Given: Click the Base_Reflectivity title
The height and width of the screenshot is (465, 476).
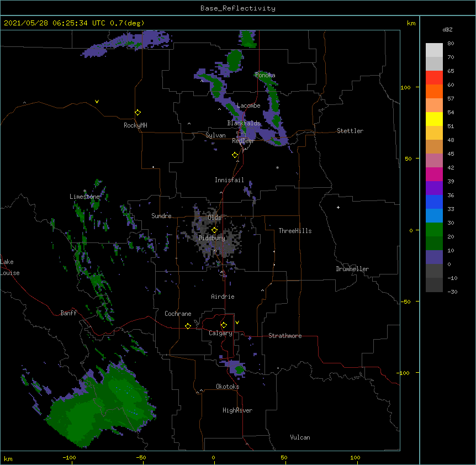Looking at the screenshot, I should pyautogui.click(x=238, y=8).
